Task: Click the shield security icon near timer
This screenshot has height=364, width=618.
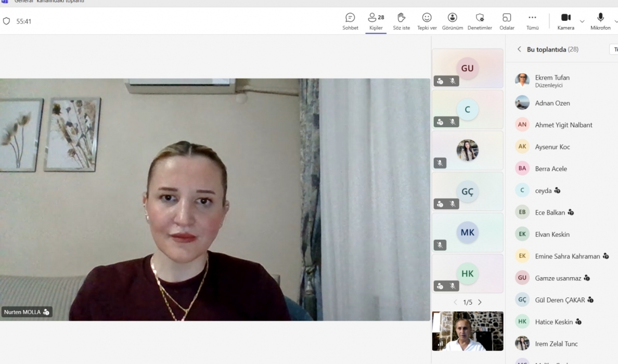Action: 6,21
